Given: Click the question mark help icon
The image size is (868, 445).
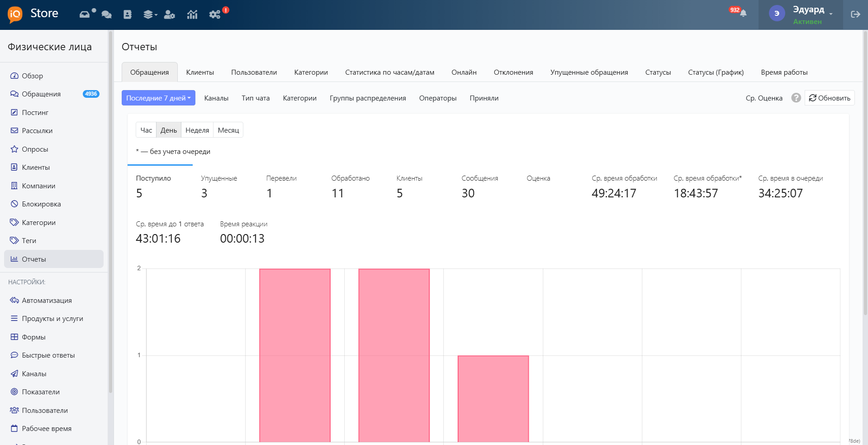Looking at the screenshot, I should coord(796,98).
